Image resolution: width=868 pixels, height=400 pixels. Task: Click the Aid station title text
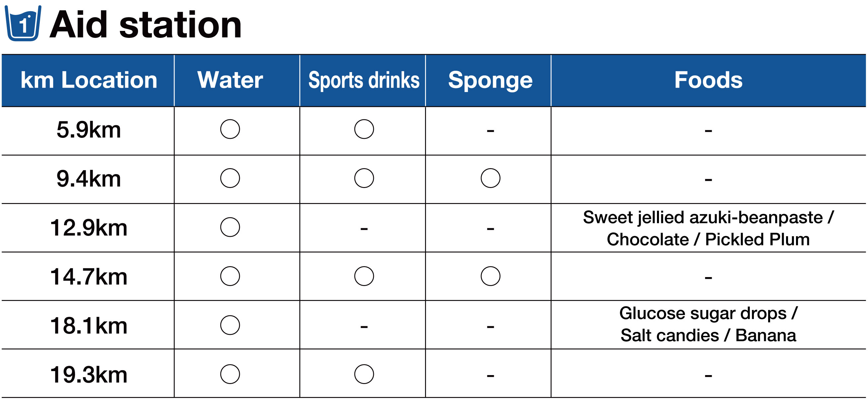[x=146, y=25]
